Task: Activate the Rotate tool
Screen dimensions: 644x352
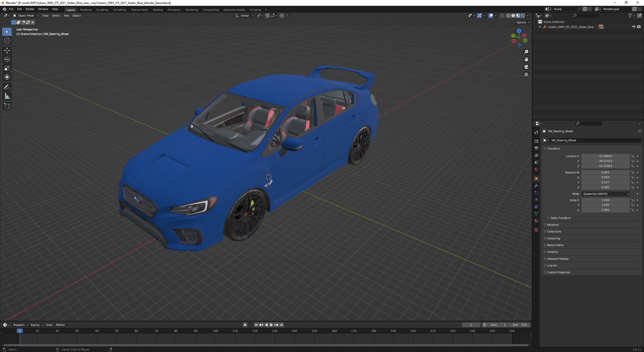Action: coord(7,59)
